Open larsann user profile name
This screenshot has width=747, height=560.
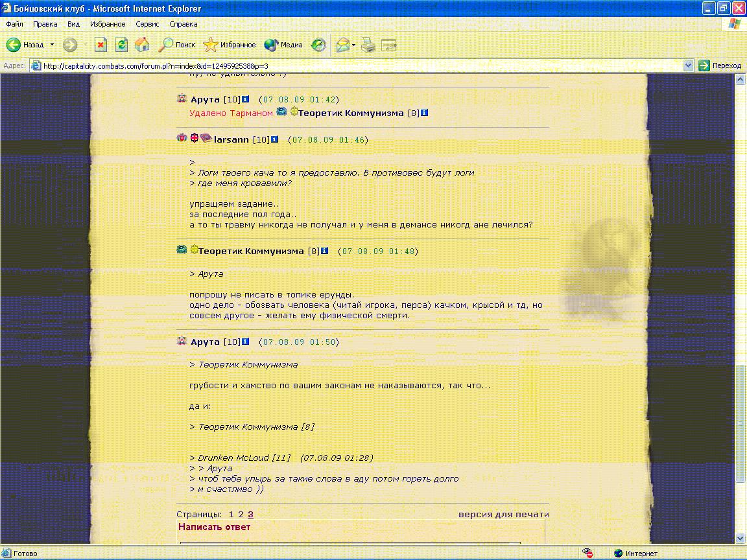(x=231, y=139)
